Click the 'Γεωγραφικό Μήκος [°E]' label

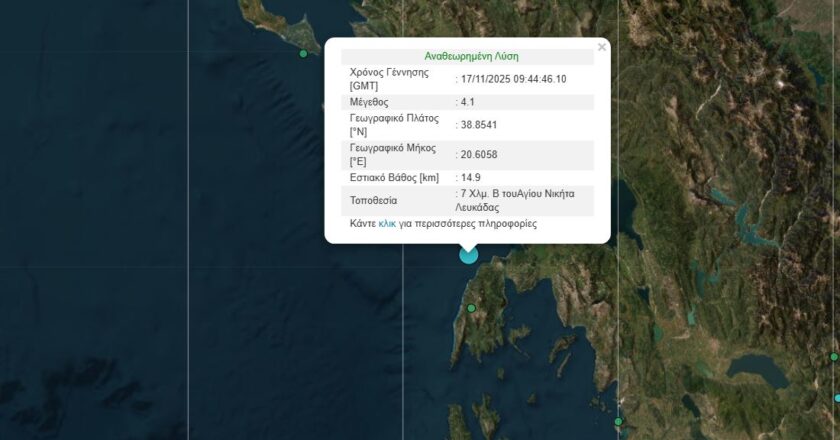point(394,155)
